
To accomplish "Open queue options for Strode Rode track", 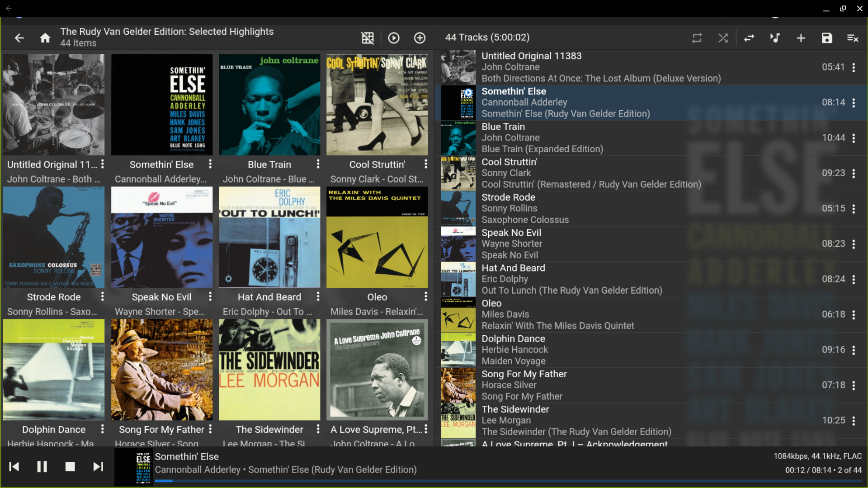I will tap(854, 209).
